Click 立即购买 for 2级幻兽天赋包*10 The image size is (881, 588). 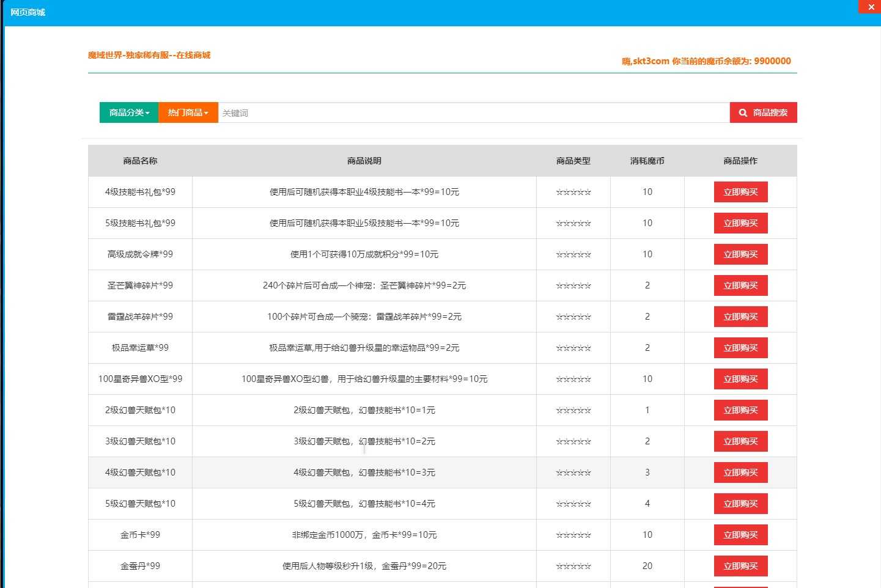[x=740, y=410]
